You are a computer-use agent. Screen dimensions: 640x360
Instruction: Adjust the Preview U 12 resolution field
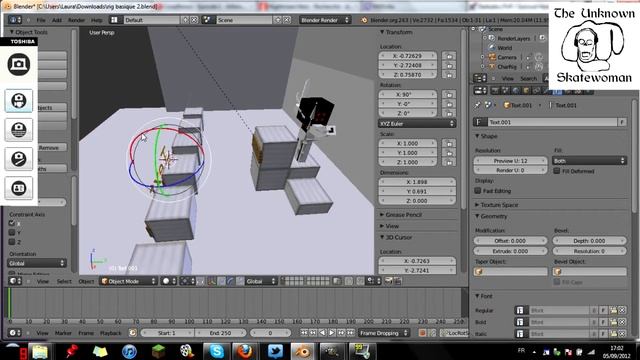[x=510, y=161]
